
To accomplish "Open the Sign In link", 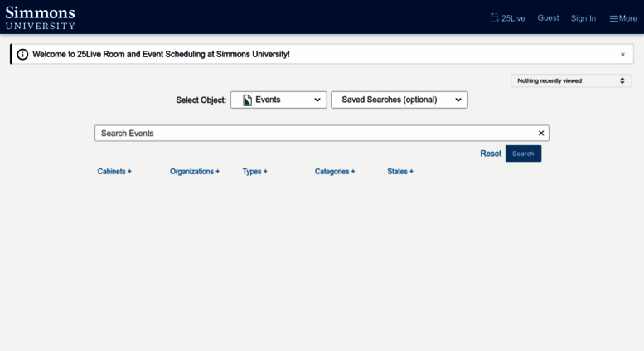I will coord(583,18).
